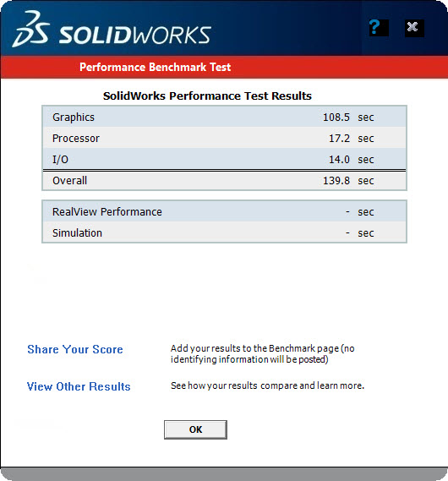Select the Simulation result row
Screen dimensions: 448x481
(x=225, y=232)
